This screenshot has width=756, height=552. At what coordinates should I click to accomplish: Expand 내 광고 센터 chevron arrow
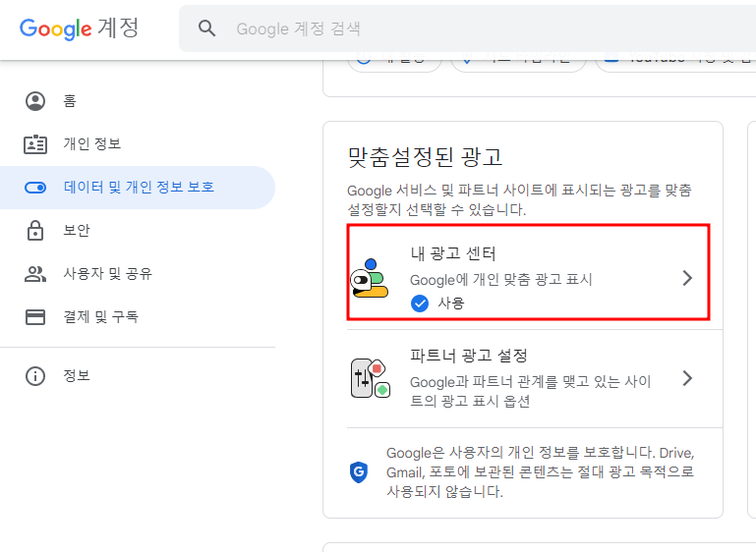tap(687, 278)
